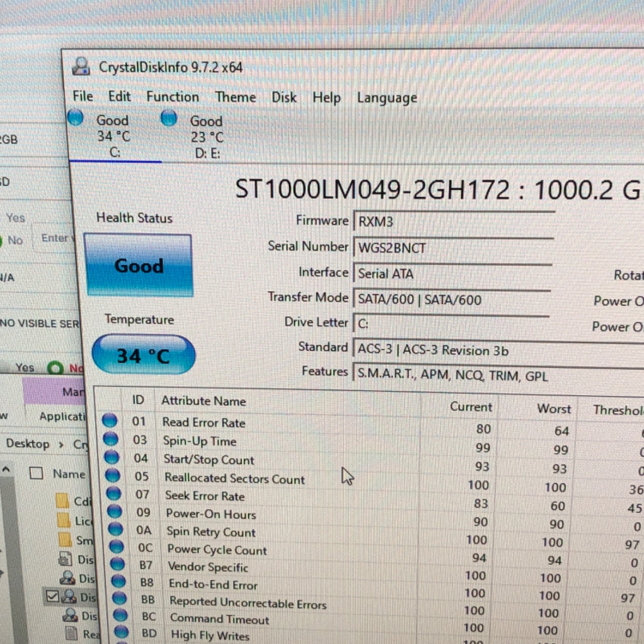Open the Theme menu
The height and width of the screenshot is (644, 644).
tap(236, 97)
